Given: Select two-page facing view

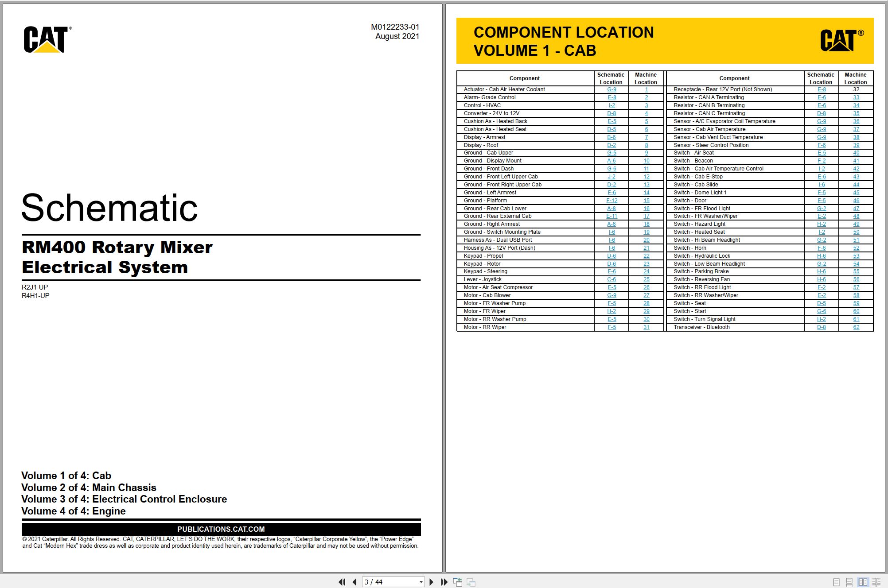Looking at the screenshot, I should coord(863,582).
